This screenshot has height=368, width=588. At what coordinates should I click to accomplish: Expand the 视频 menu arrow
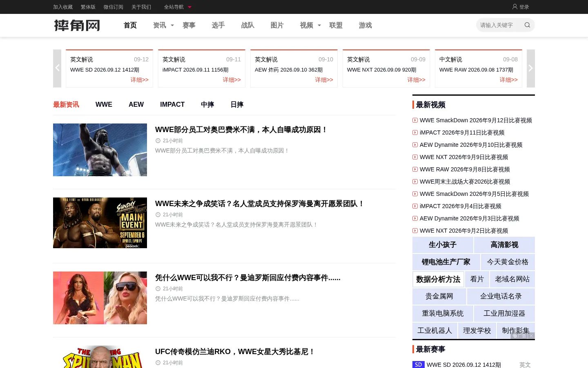tap(319, 25)
